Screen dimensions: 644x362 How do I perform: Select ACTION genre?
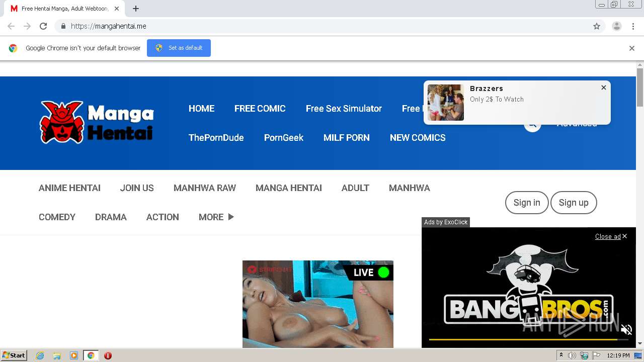(163, 217)
